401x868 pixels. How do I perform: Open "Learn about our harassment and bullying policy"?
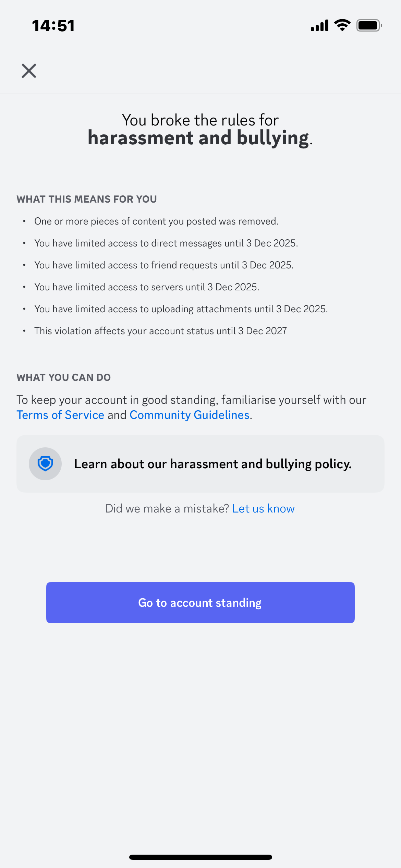(x=212, y=464)
